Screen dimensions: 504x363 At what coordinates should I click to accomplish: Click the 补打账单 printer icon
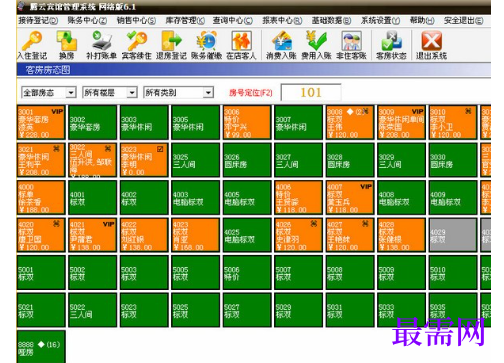(x=101, y=45)
